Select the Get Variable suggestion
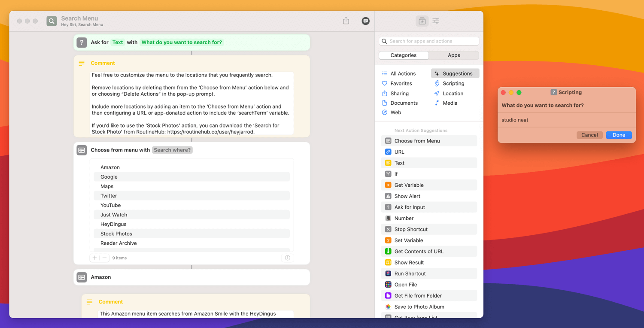This screenshot has width=644, height=328. 429,185
